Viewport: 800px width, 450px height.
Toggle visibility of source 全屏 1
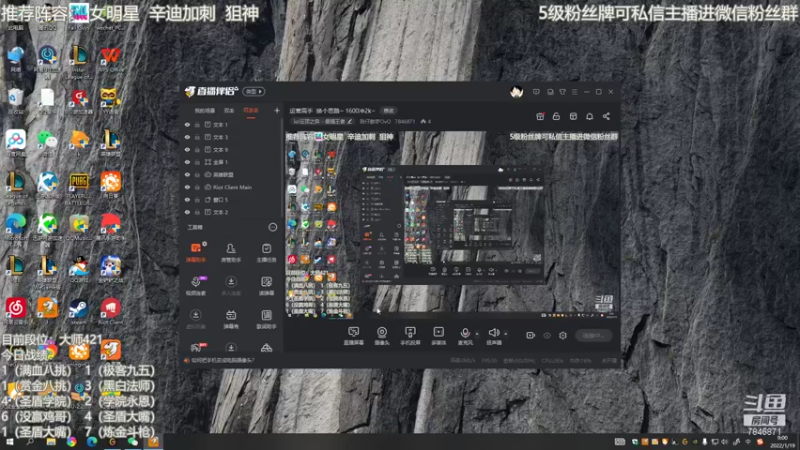pos(187,162)
